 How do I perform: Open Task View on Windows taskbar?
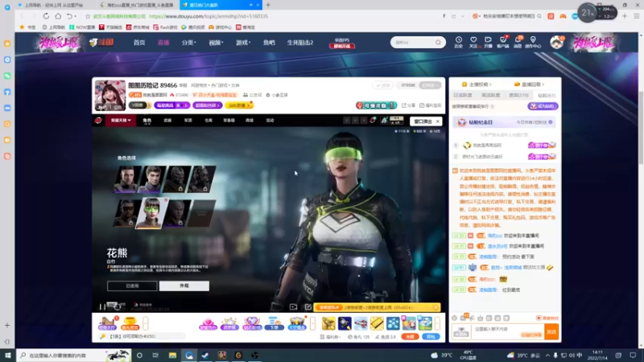pos(155,355)
